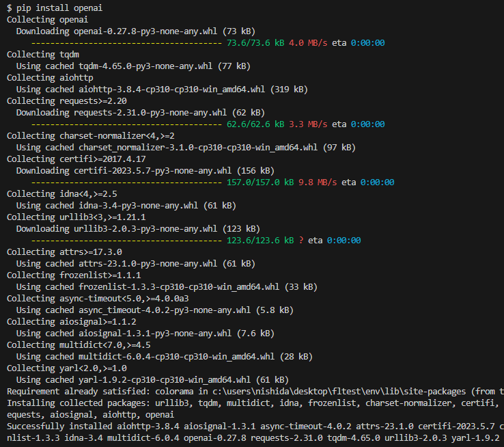Click 'yarl-1.9.2-cp310-cp310-win_amd64.whl' filename
Image resolution: width=504 pixels, height=447 pixels.
[x=165, y=379]
